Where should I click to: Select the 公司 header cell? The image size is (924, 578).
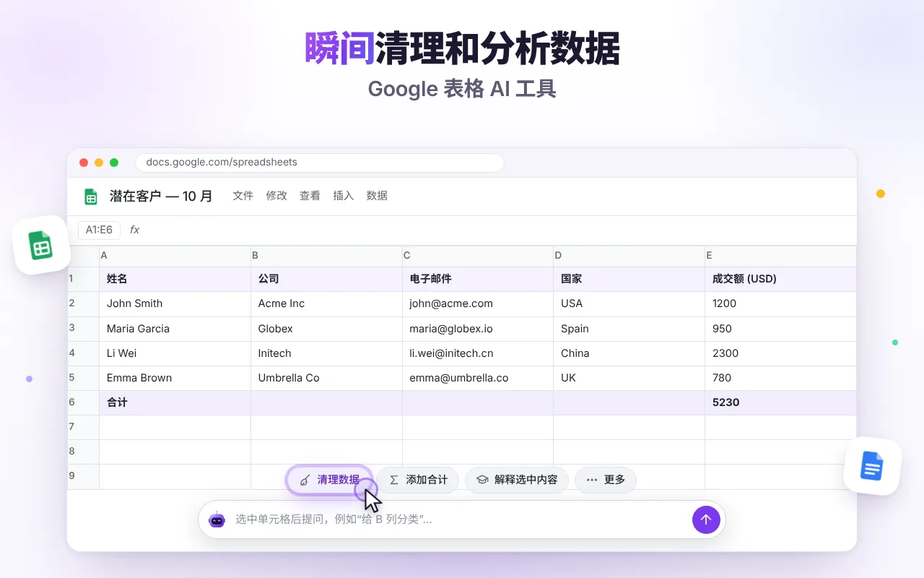point(326,279)
